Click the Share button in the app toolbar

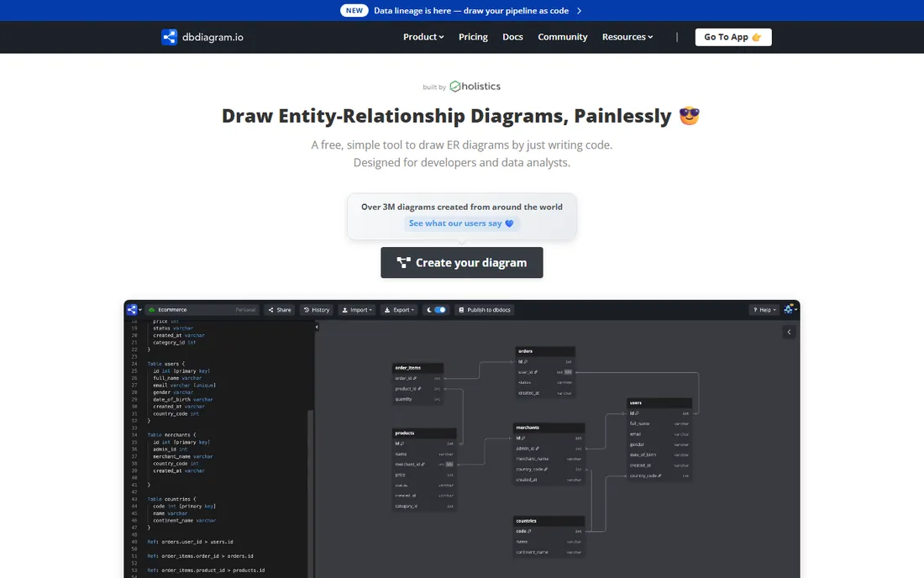[280, 310]
